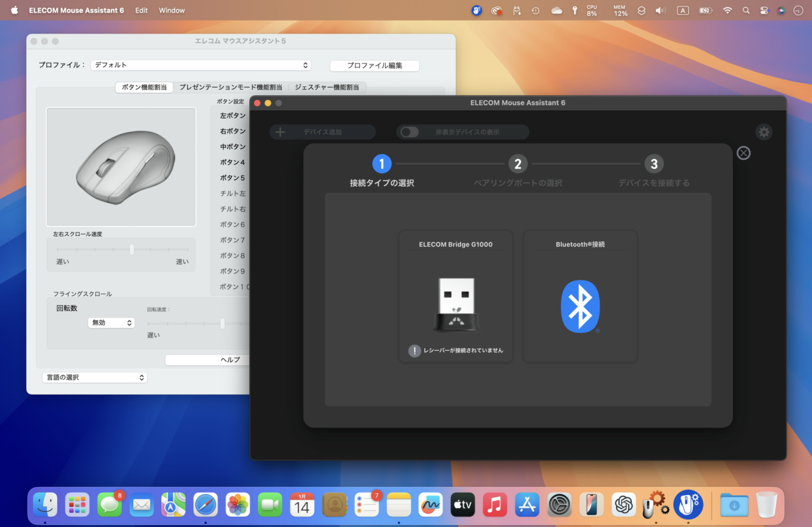This screenshot has width=812, height=527.
Task: Open Freeform from the Dock
Action: coord(431,505)
